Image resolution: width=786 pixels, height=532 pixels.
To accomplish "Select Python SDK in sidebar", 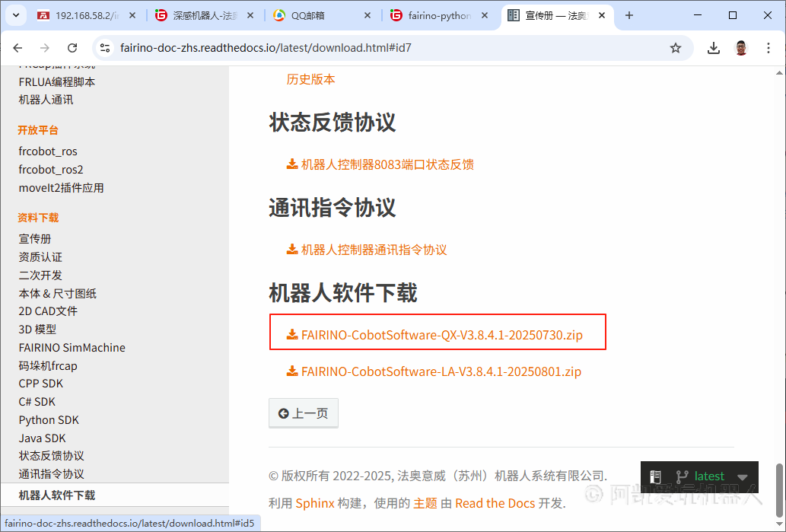I will coord(49,420).
